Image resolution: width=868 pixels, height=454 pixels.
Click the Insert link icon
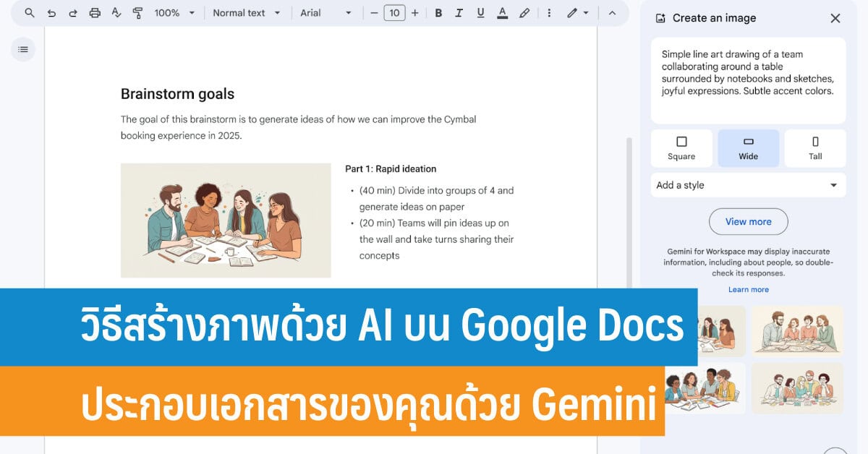coord(524,12)
